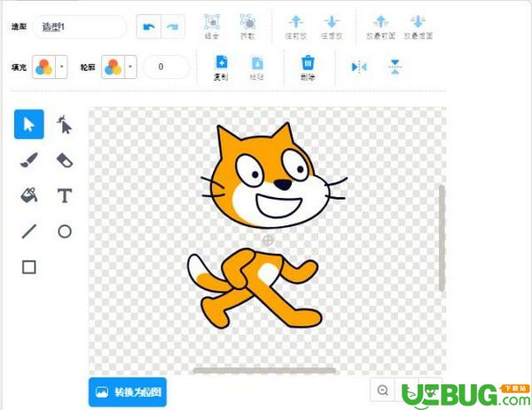Move selection Backward one layer
Screen dimensions: 532x410
point(332,27)
